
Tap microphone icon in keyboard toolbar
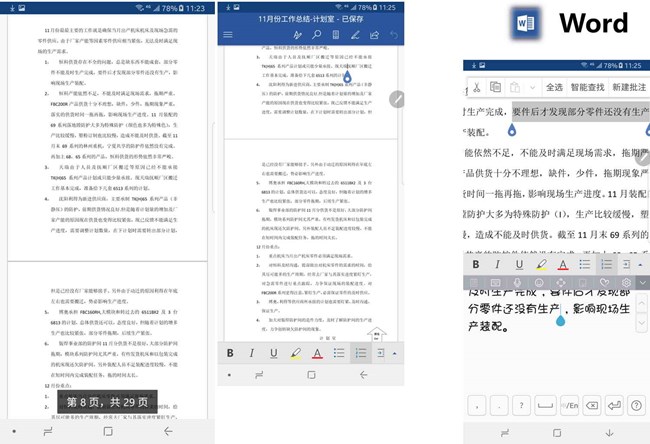click(517, 283)
